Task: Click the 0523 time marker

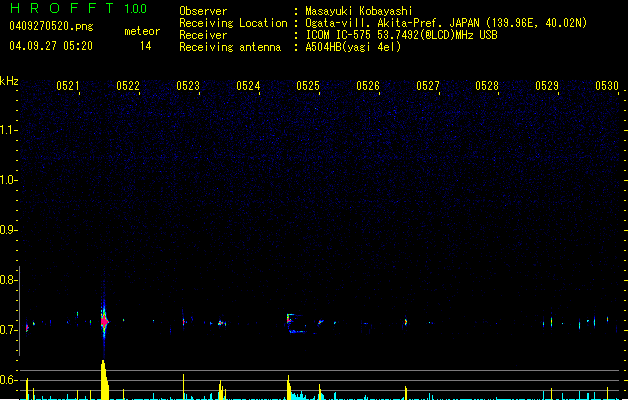Action: 188,85
